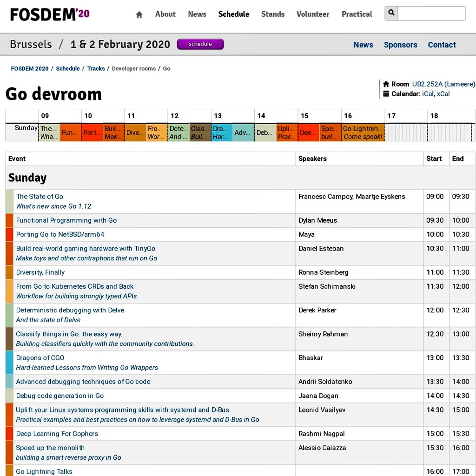Viewport: 476px width, 476px height.
Task: Open the About menu item
Action: point(165,14)
